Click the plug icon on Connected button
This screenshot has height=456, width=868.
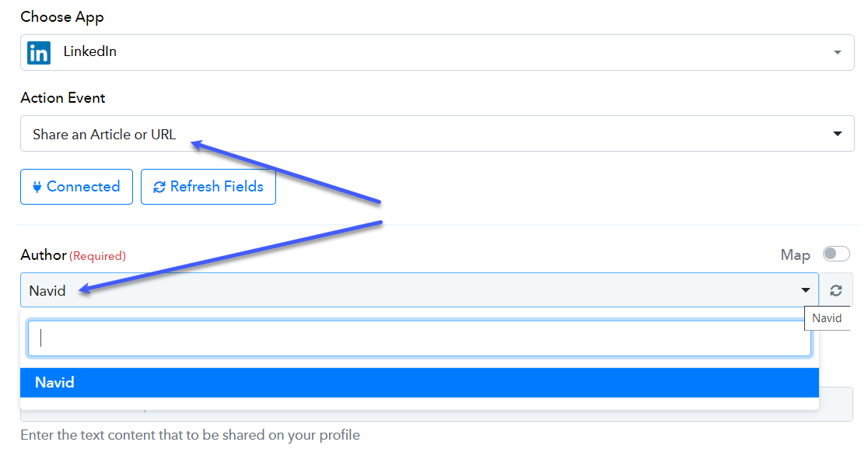tap(37, 188)
